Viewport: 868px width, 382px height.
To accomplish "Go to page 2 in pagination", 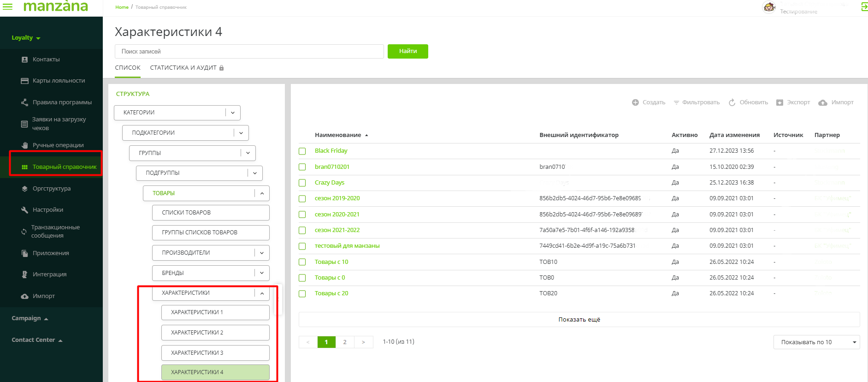I will [345, 342].
